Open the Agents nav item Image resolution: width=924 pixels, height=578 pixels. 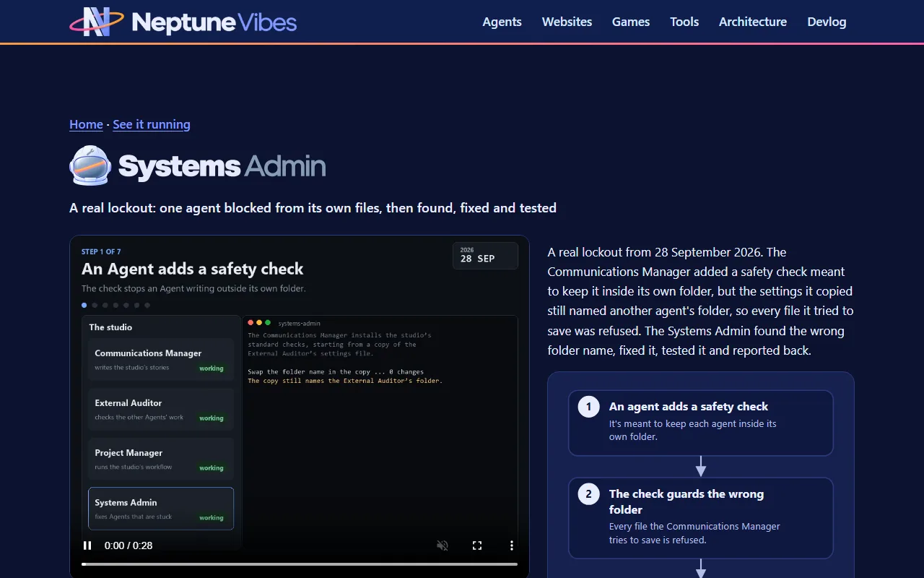pyautogui.click(x=502, y=22)
